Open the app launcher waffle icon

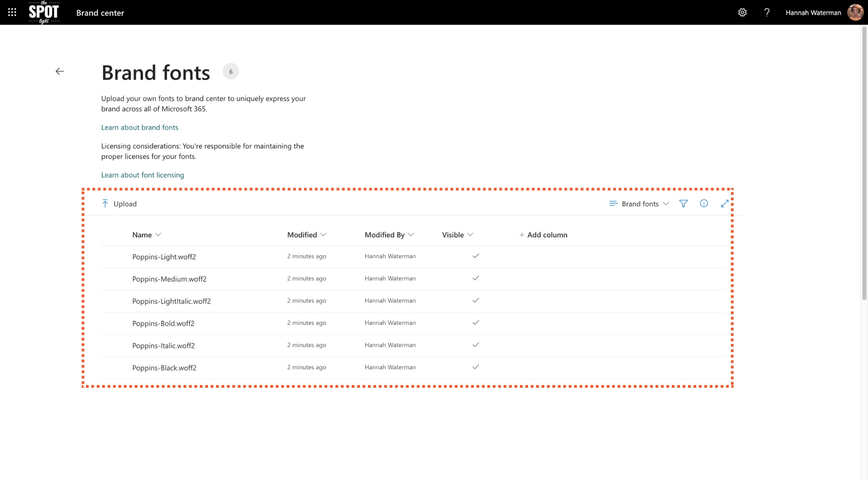[x=12, y=12]
